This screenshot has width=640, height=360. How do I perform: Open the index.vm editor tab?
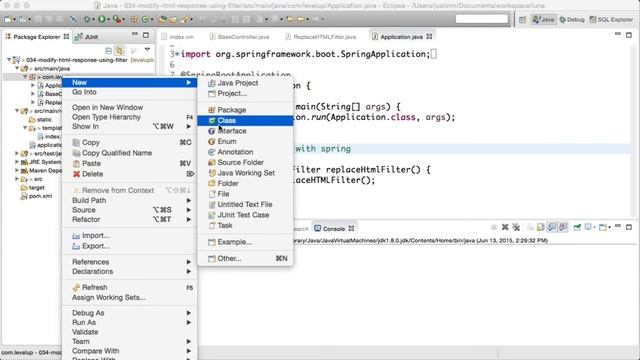click(x=178, y=37)
